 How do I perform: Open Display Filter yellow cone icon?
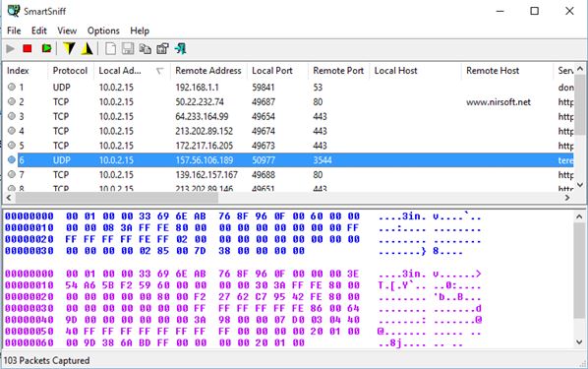click(x=87, y=48)
